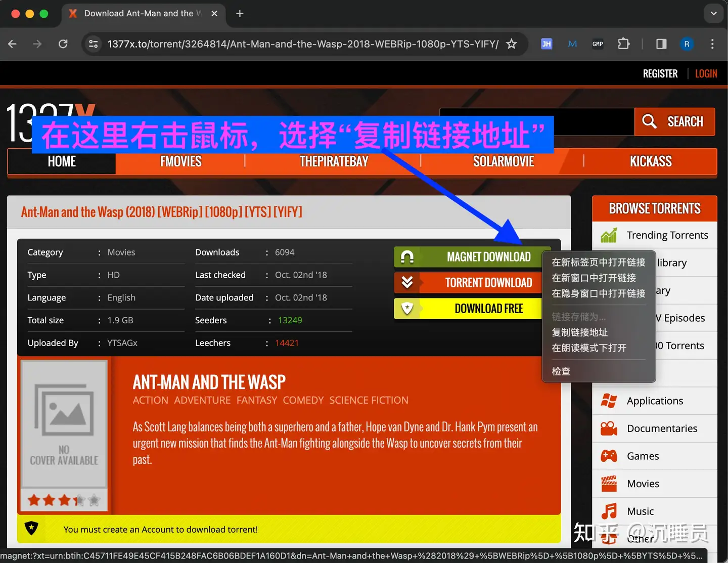The width and height of the screenshot is (728, 563).
Task: Click the DOWNLOAD FREE button
Action: (x=468, y=309)
